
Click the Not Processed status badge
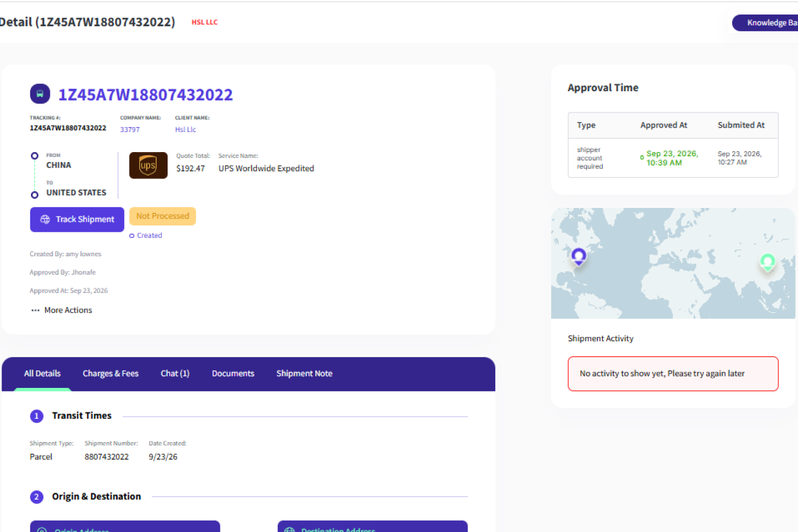(x=163, y=216)
